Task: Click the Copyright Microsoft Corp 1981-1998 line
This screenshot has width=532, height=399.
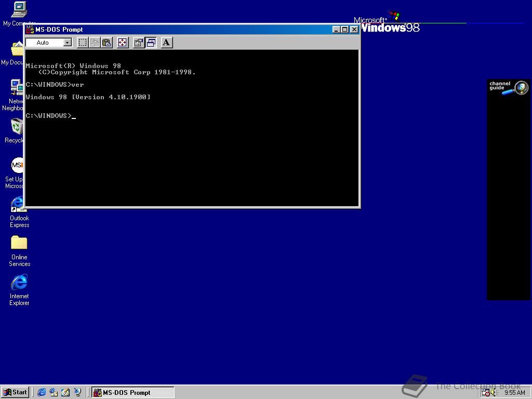Action: click(x=117, y=72)
